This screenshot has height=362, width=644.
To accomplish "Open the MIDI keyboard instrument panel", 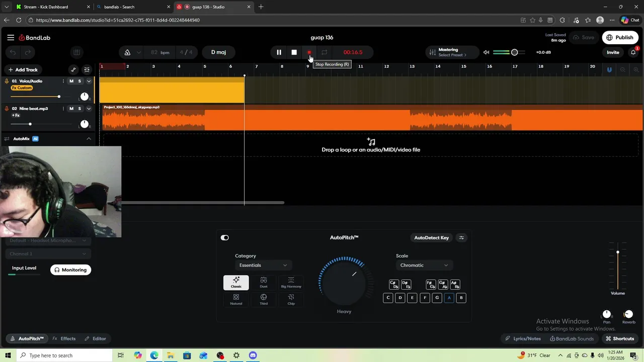I will 76,52.
